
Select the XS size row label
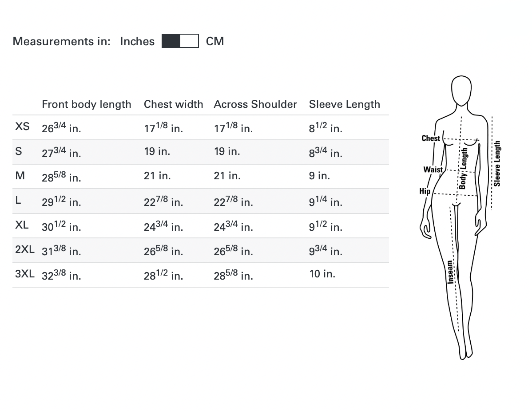23,126
